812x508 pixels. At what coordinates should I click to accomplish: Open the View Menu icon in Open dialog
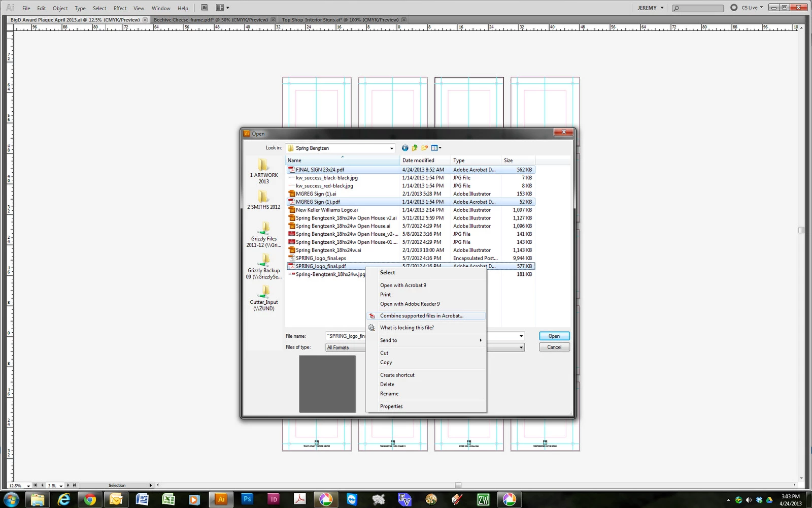[436, 148]
